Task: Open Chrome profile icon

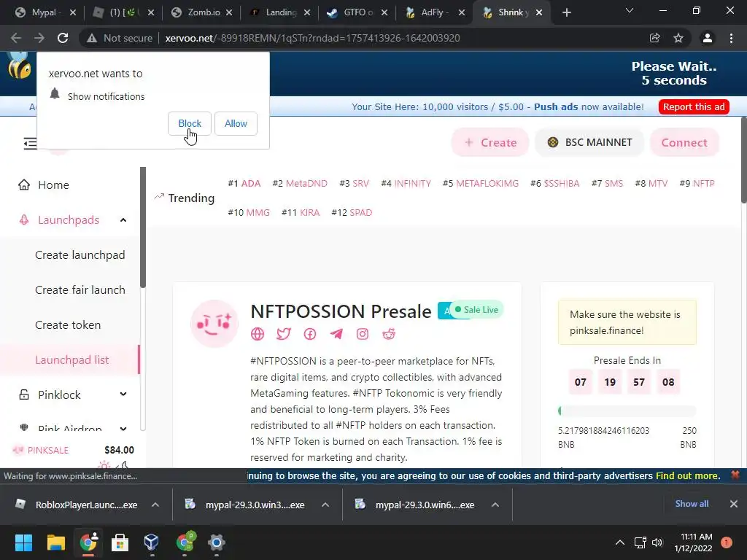Action: [708, 38]
